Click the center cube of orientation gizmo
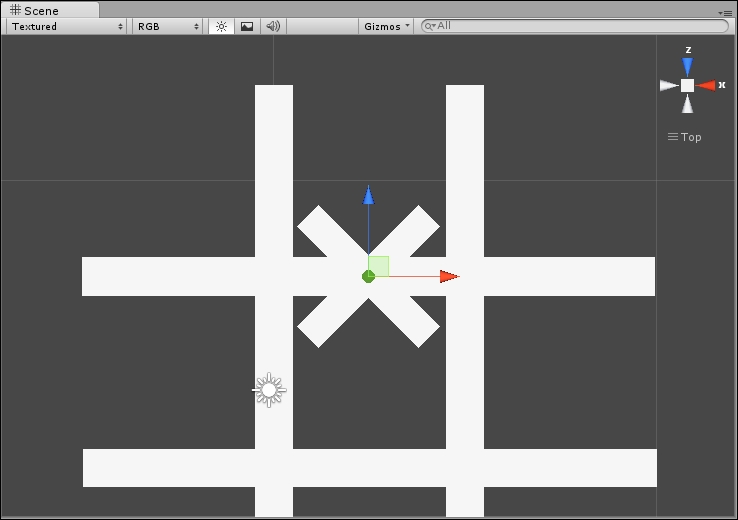 click(688, 85)
